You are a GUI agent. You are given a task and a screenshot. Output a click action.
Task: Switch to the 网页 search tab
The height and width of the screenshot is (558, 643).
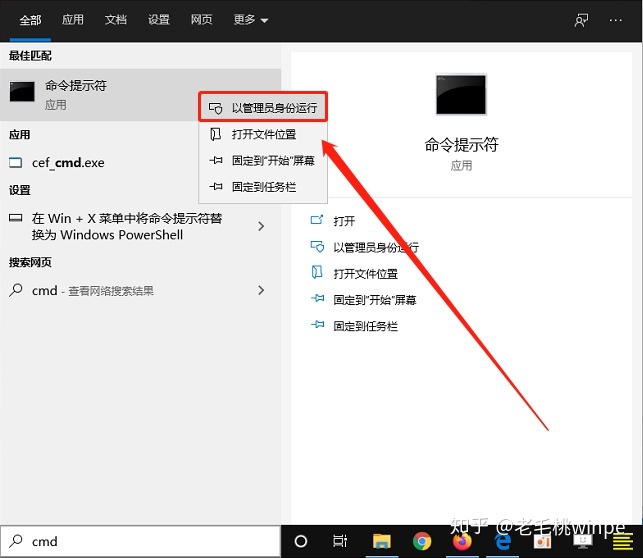click(x=201, y=20)
